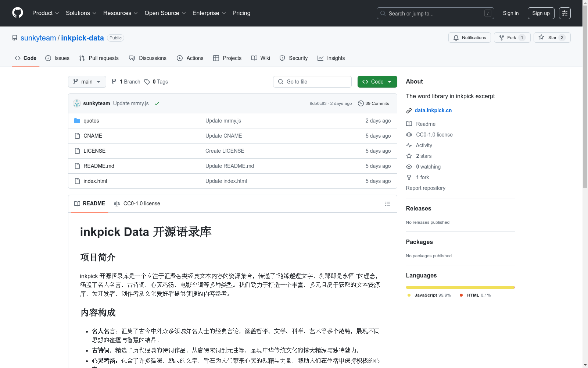The height and width of the screenshot is (368, 588).
Task: Open the Packages section heading
Action: [x=419, y=242]
